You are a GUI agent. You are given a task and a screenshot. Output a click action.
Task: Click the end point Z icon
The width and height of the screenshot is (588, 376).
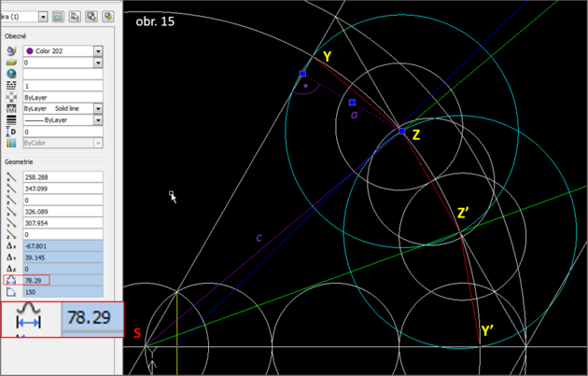[11, 235]
